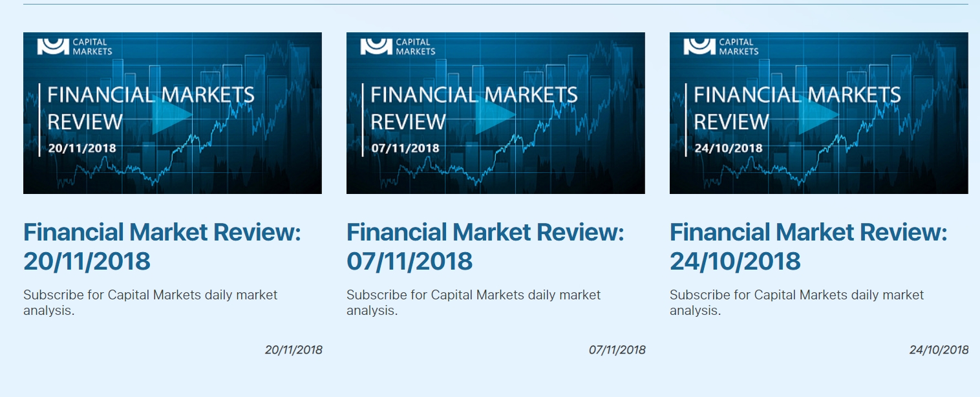Screen dimensions: 980x397
Task: Open the Financial Market Review: 24/10/2018 headline
Action: 809,246
